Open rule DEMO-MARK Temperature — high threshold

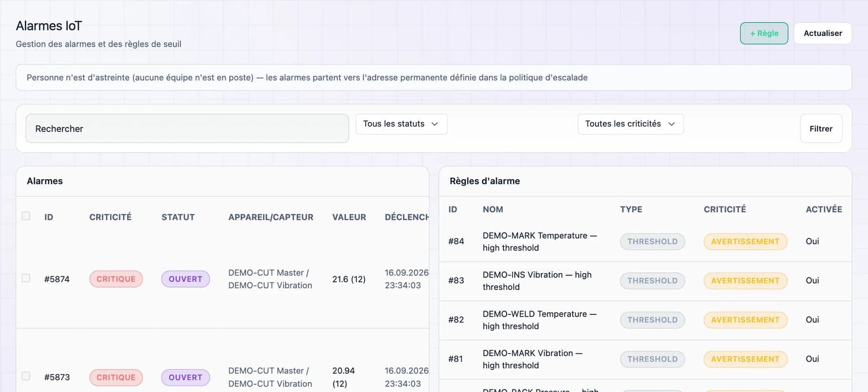click(540, 242)
